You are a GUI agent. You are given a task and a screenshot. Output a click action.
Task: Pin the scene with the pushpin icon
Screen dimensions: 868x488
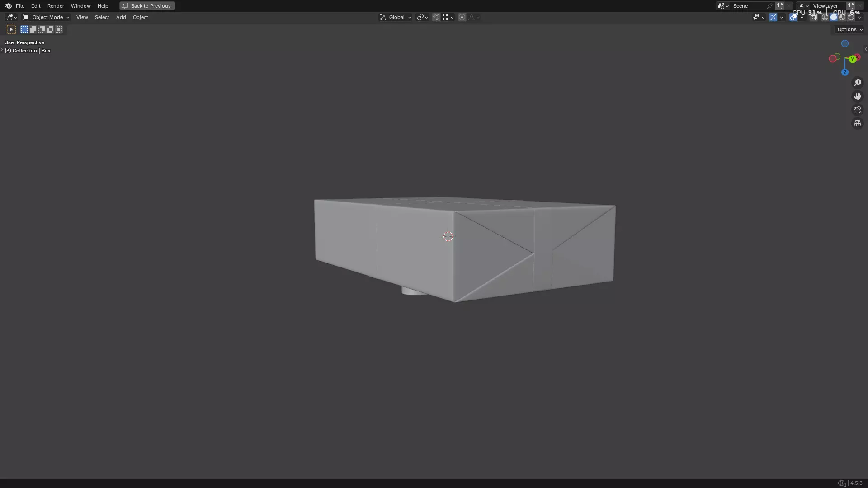pyautogui.click(x=770, y=6)
